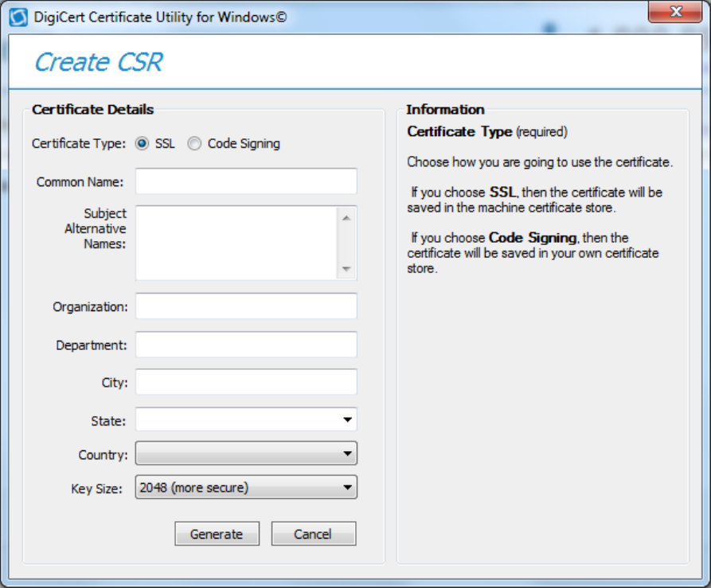This screenshot has height=588, width=711.
Task: Click the DigiCert logo icon in title bar
Action: (18, 18)
